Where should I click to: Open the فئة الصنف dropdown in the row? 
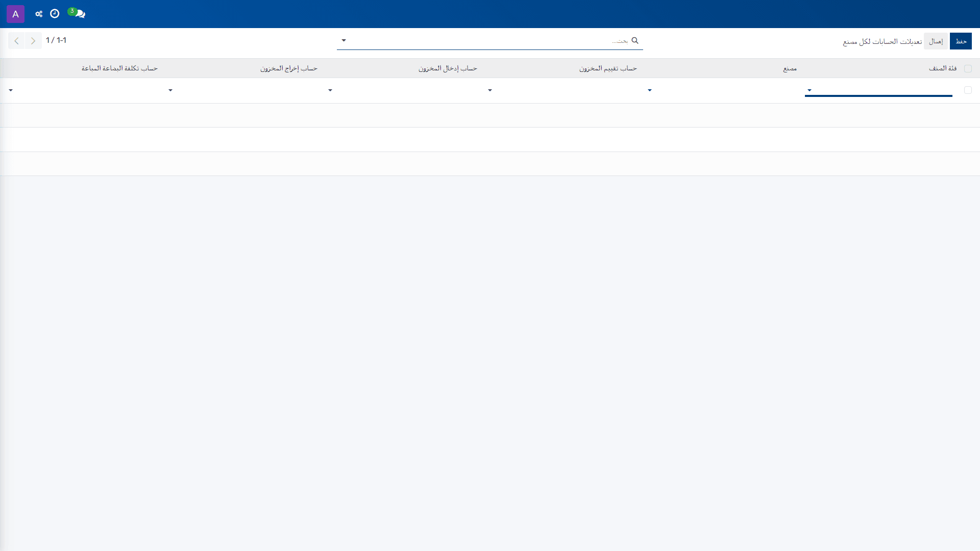810,90
